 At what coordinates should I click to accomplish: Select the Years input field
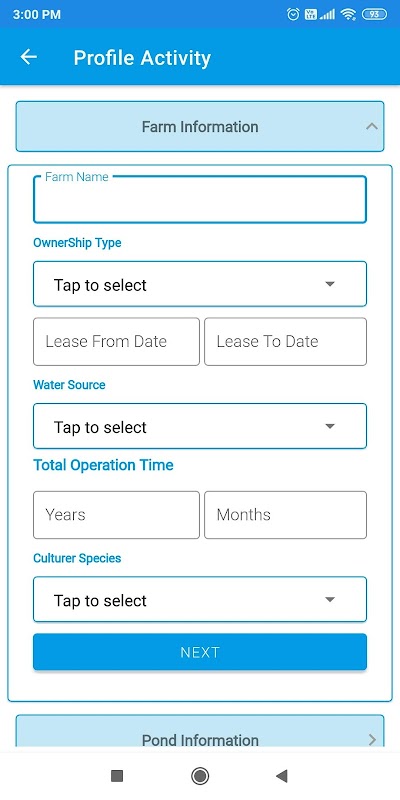pyautogui.click(x=116, y=515)
